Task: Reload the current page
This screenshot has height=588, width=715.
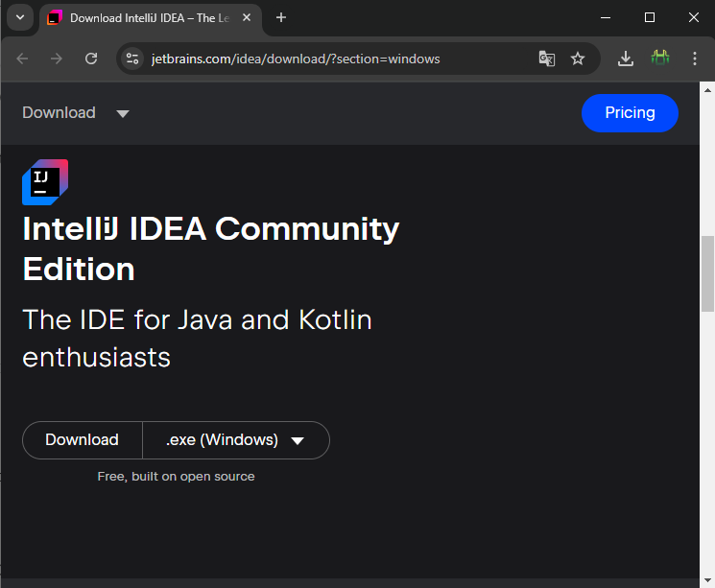Action: pyautogui.click(x=91, y=59)
